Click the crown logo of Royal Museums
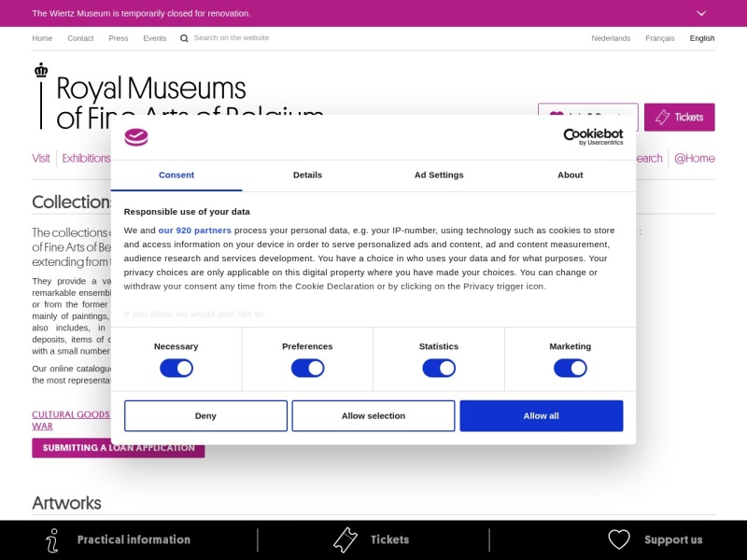The image size is (747, 560). (x=41, y=71)
